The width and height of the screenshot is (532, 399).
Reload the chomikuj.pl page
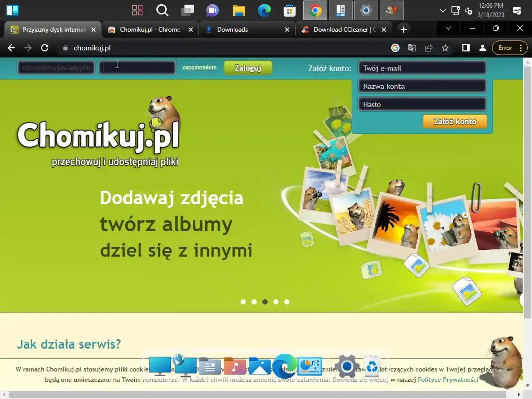pyautogui.click(x=45, y=48)
